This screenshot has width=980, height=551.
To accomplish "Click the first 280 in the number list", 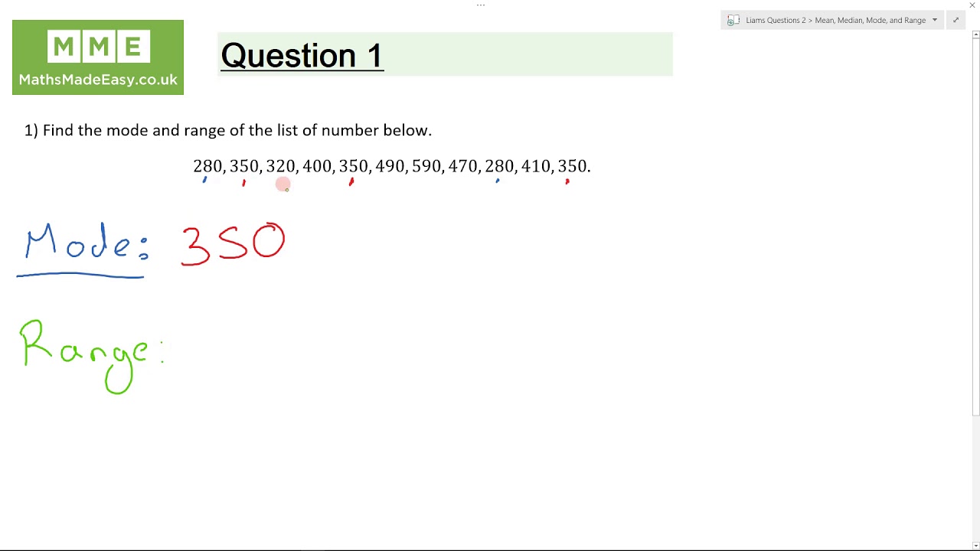I will click(207, 166).
